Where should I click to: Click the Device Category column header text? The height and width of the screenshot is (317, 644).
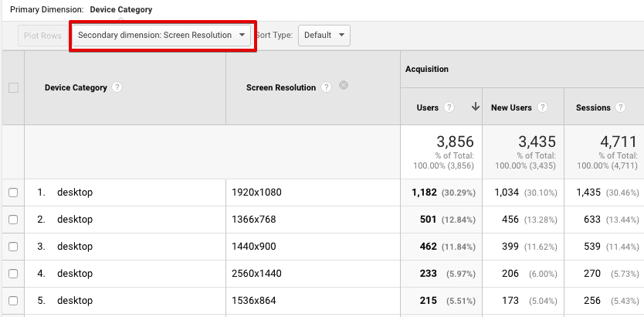coord(76,87)
